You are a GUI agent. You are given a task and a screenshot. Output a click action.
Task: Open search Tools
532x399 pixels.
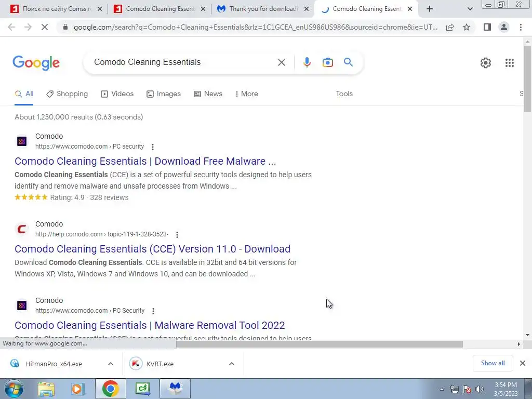[344, 94]
